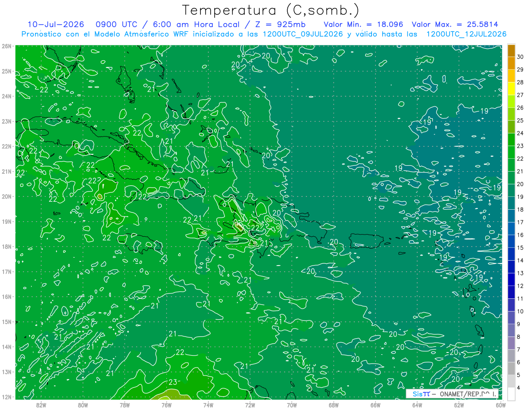
Task: Click the '13N' latitude axis label
Action: pyautogui.click(x=7, y=372)
